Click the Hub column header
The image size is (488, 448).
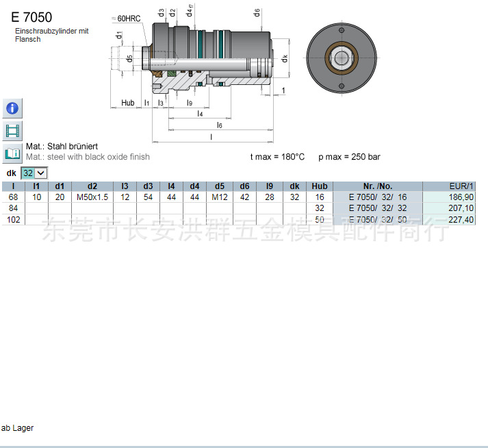320,186
